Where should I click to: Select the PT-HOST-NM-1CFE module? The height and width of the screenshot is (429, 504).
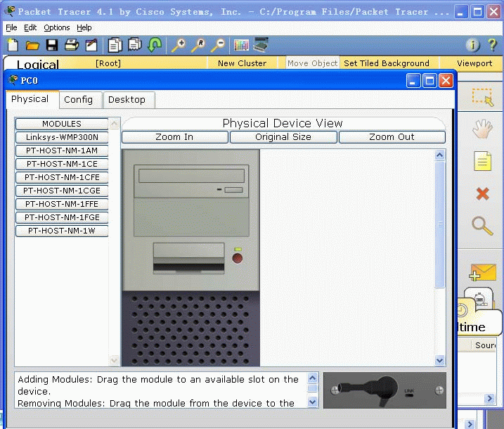tap(62, 177)
